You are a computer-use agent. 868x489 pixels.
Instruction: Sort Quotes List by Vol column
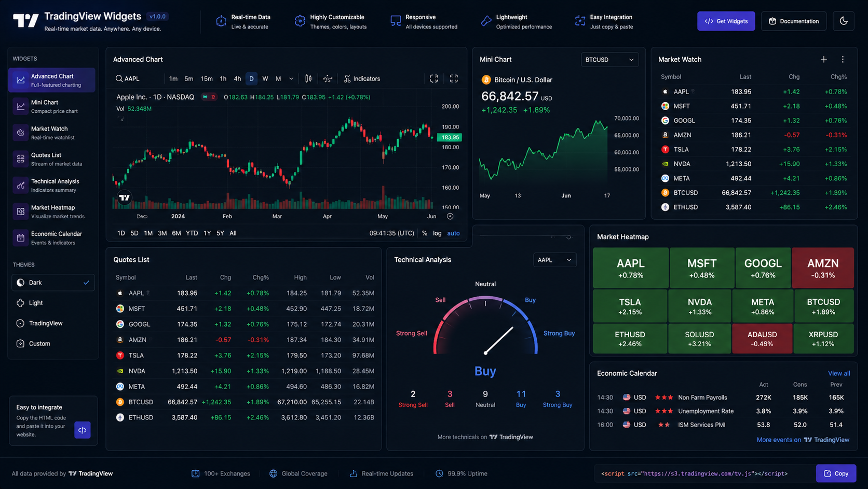click(x=370, y=277)
